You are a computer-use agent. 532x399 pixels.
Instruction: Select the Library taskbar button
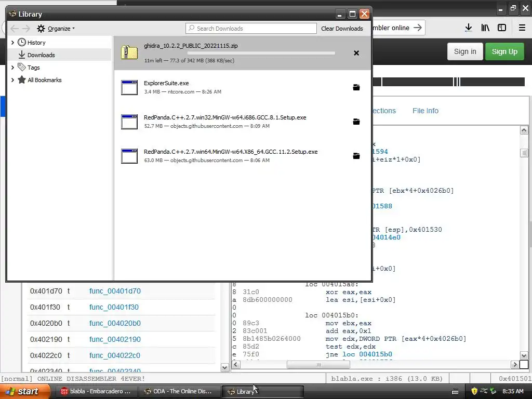[262, 391]
